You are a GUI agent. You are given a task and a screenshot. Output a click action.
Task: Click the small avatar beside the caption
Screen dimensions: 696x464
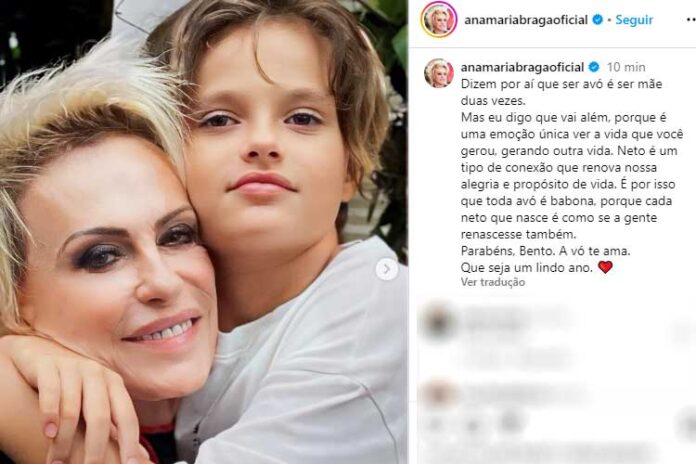[x=439, y=73]
